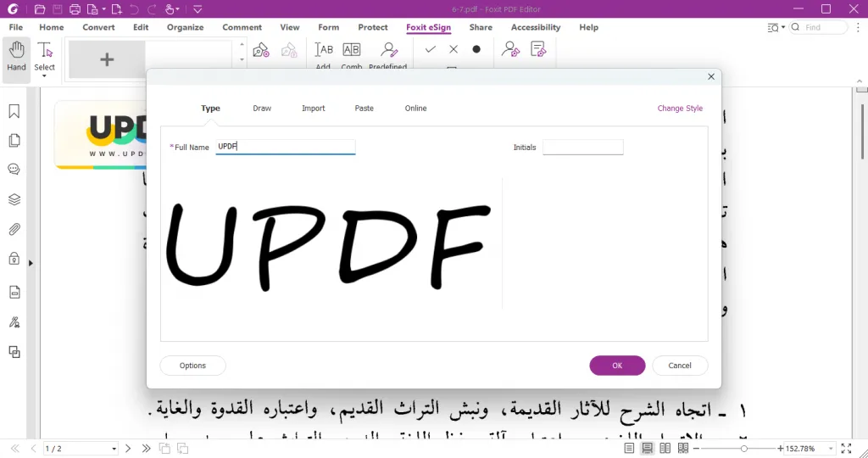868x458 pixels.
Task: Select the dot stamp
Action: 476,49
